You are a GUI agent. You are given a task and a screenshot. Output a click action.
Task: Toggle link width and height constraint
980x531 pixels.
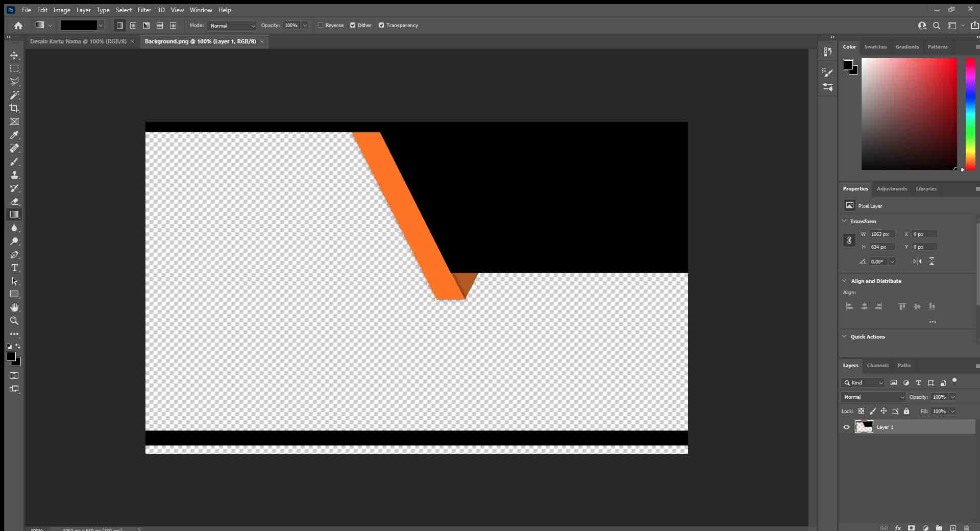[x=849, y=240]
